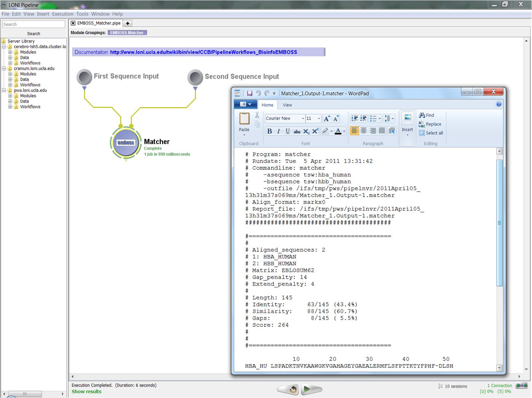Click the strikethrough abc icon
Screen dimensions: 532x398
297,132
